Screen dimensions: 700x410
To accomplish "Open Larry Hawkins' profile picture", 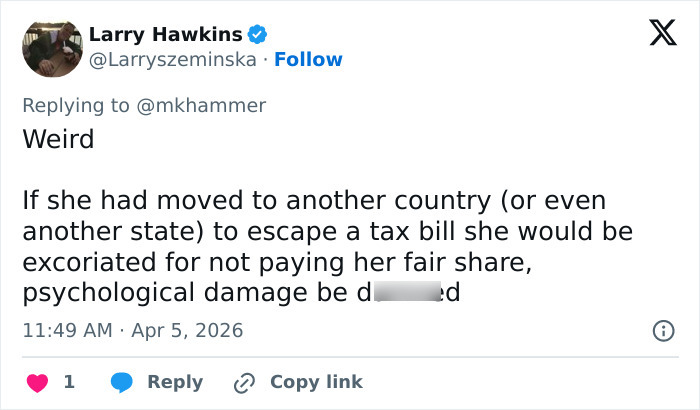I will point(51,47).
